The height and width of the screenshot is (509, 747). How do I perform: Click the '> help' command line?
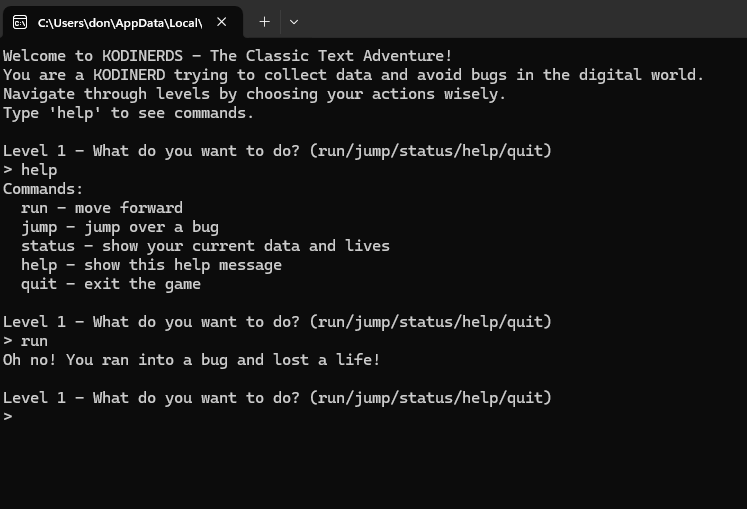30,170
